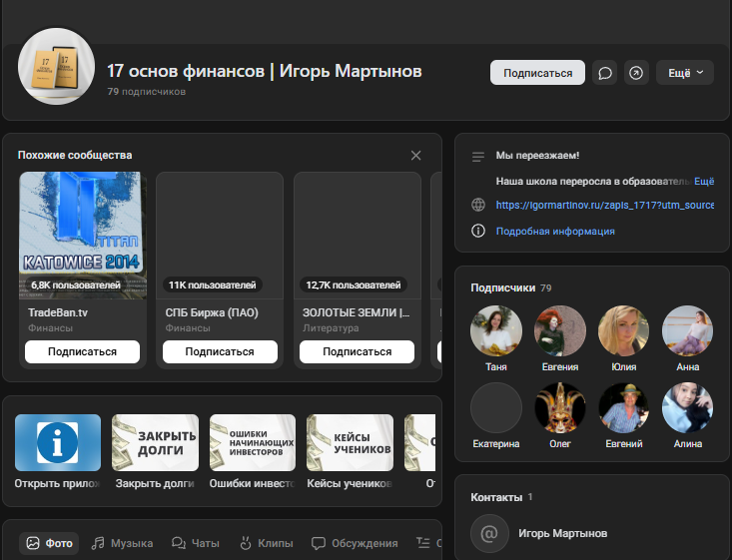Open subscriber Евгений's profile avatar
This screenshot has height=560, width=732.
click(624, 408)
